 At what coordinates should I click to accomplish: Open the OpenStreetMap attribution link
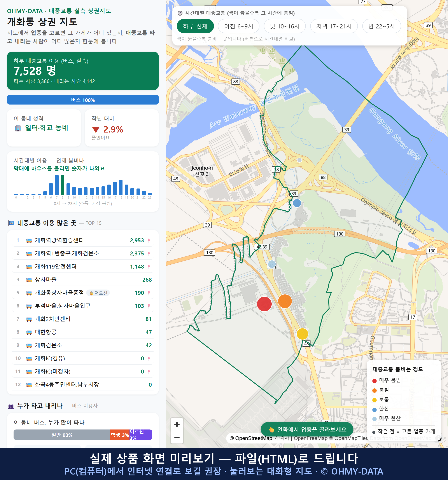[254, 438]
